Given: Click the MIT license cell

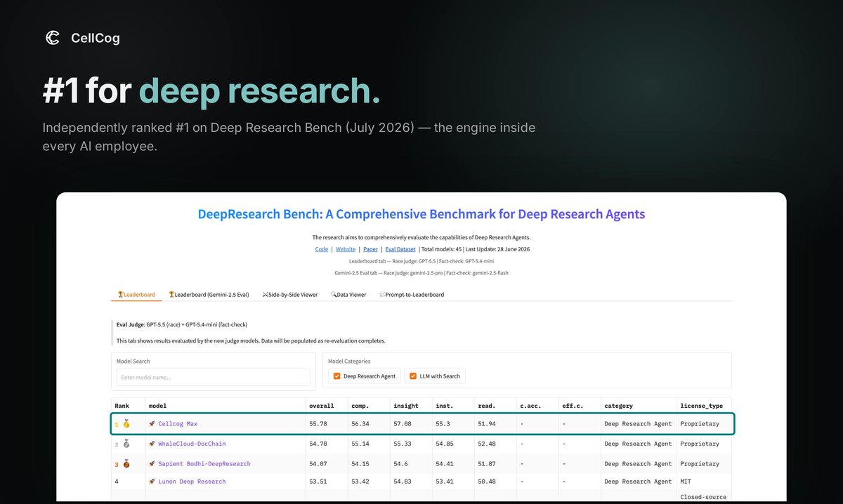Looking at the screenshot, I should pos(686,482).
